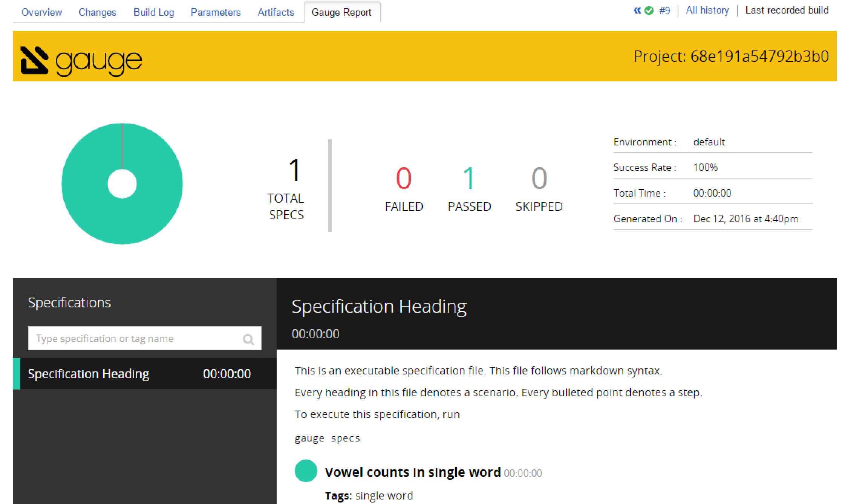Go to previous build double-arrow icon
The width and height of the screenshot is (848, 504).
point(637,11)
